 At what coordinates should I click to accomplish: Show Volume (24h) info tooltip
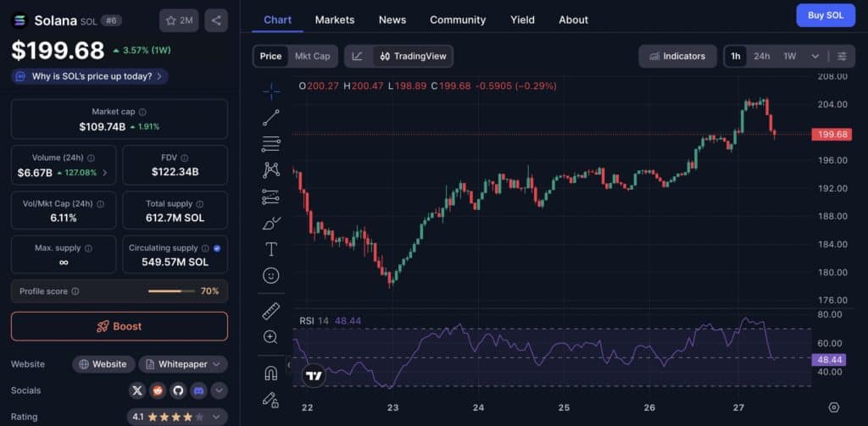click(x=91, y=158)
